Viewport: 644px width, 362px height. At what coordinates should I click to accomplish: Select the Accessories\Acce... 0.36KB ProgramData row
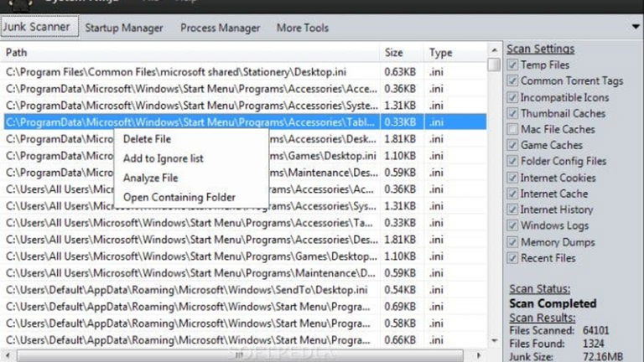pos(245,89)
